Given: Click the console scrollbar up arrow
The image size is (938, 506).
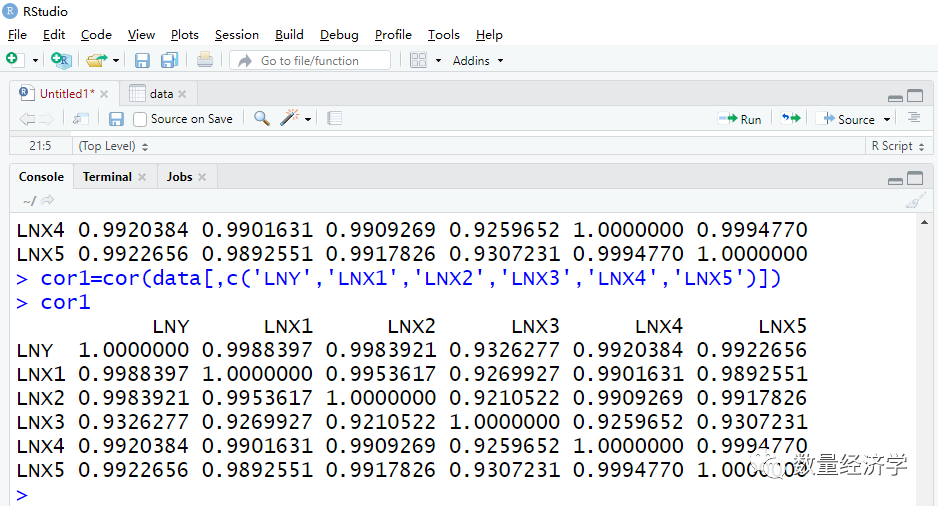Looking at the screenshot, I should click(x=924, y=222).
